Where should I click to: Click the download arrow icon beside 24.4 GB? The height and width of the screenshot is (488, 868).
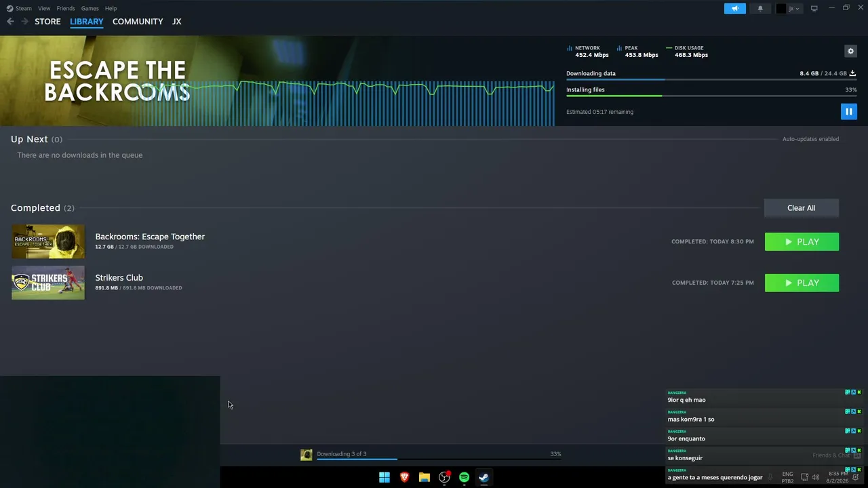pyautogui.click(x=852, y=73)
